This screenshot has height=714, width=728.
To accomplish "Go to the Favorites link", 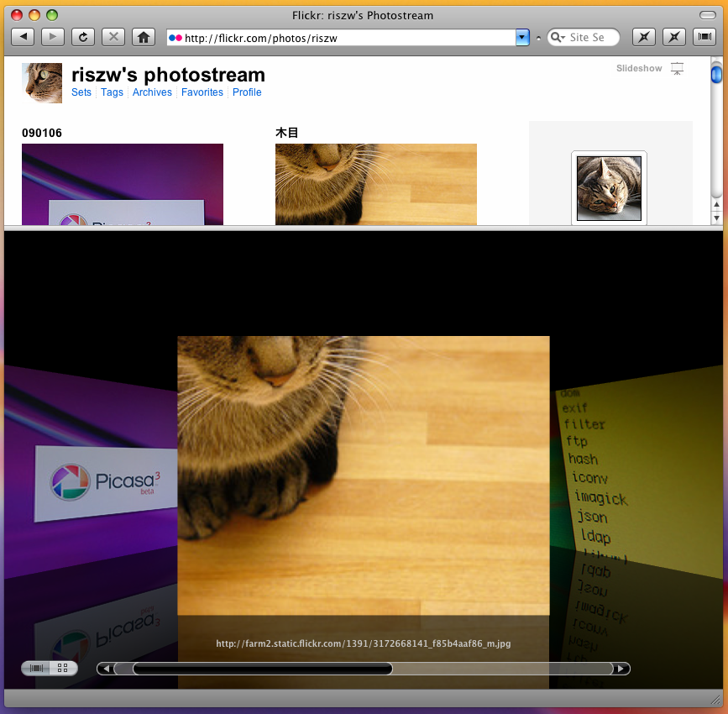I will pyautogui.click(x=202, y=92).
